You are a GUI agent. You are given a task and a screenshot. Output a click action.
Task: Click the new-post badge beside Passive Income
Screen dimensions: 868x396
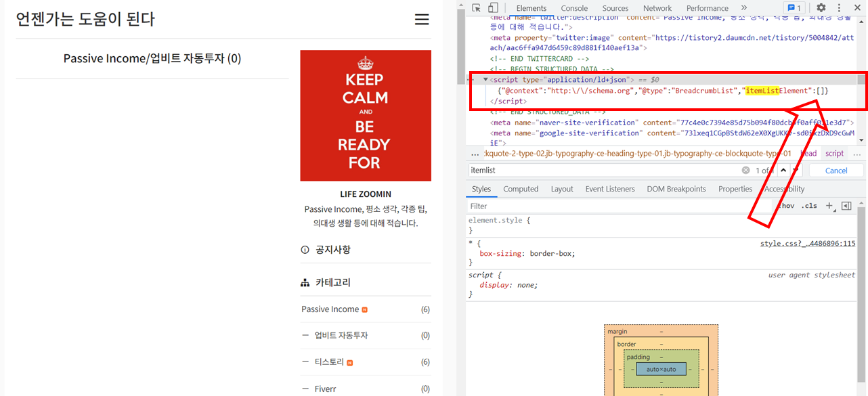pyautogui.click(x=365, y=309)
